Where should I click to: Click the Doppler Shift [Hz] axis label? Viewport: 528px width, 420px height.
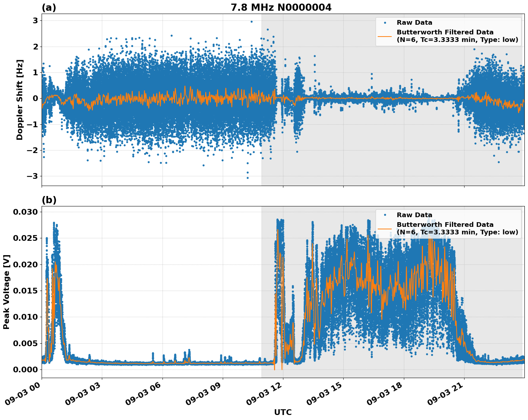[x=20, y=98]
